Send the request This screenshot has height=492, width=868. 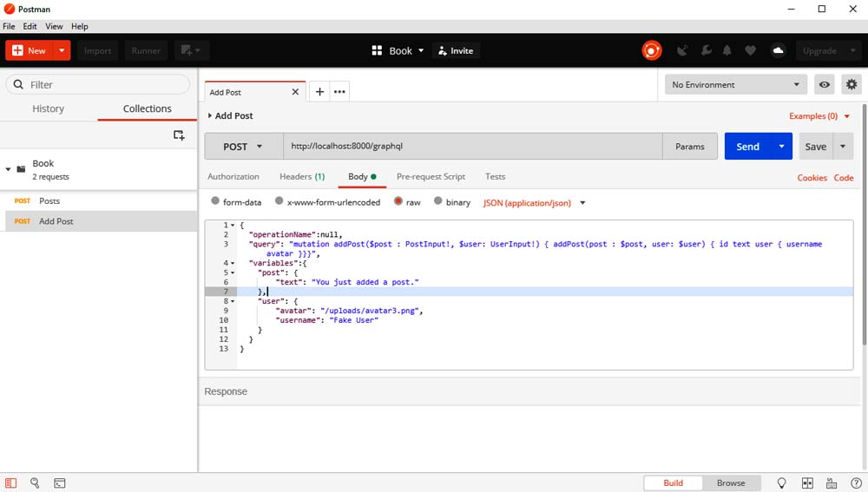(748, 147)
